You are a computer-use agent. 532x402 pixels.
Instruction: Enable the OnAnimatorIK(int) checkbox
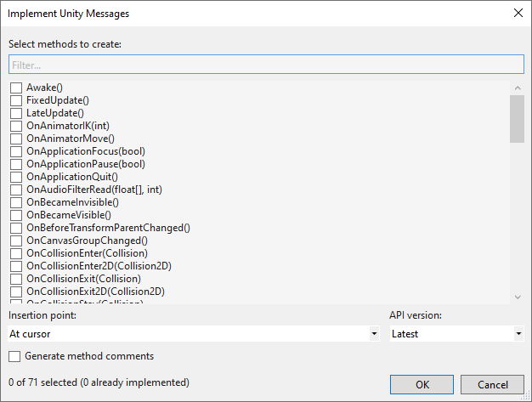click(16, 126)
